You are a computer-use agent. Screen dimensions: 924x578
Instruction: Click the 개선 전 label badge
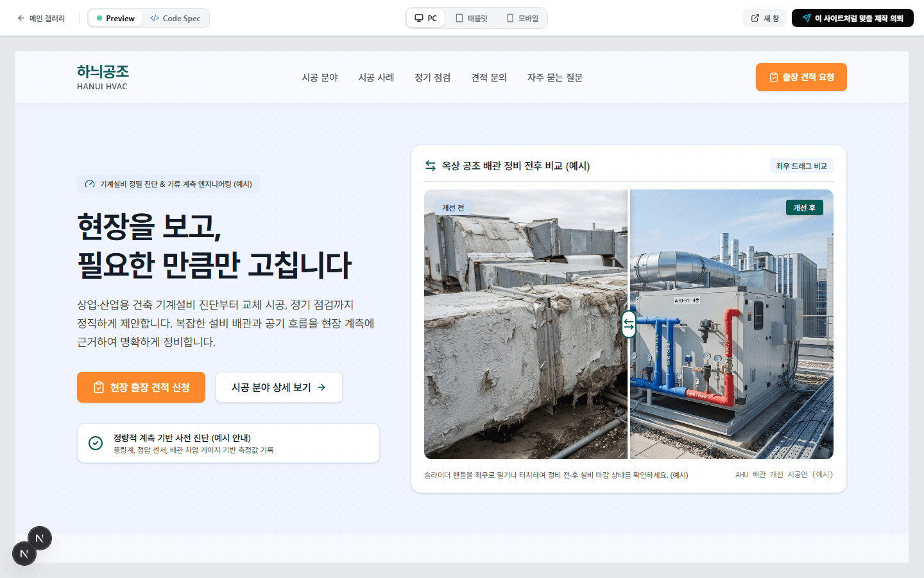453,207
